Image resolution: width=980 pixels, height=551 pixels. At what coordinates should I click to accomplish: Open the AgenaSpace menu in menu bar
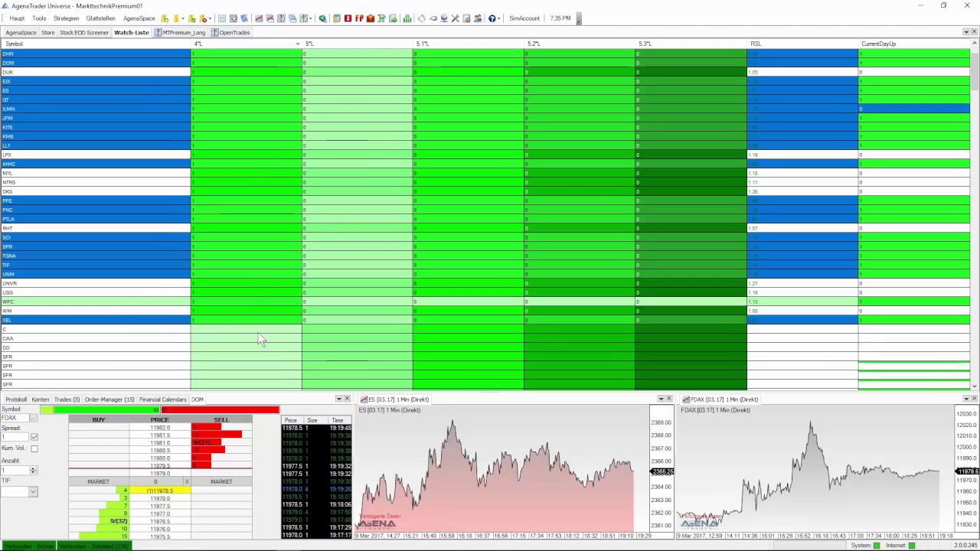pyautogui.click(x=139, y=18)
